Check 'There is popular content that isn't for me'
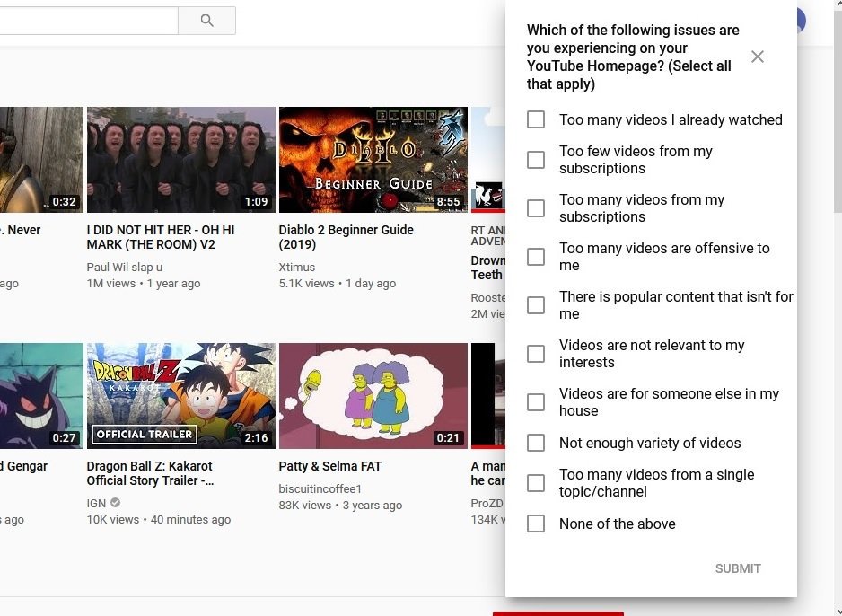The width and height of the screenshot is (842, 616). (x=536, y=304)
